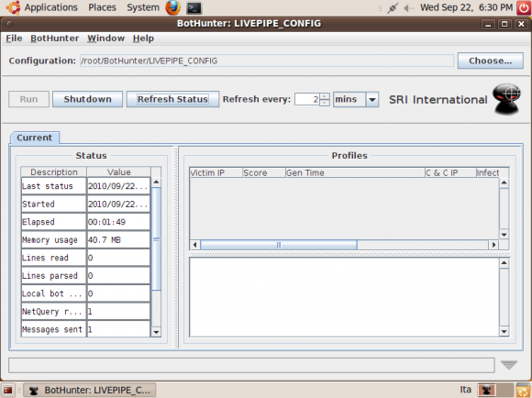Click the Profiles table horizontal scrollbar thumb
This screenshot has height=398, width=532.
click(279, 245)
